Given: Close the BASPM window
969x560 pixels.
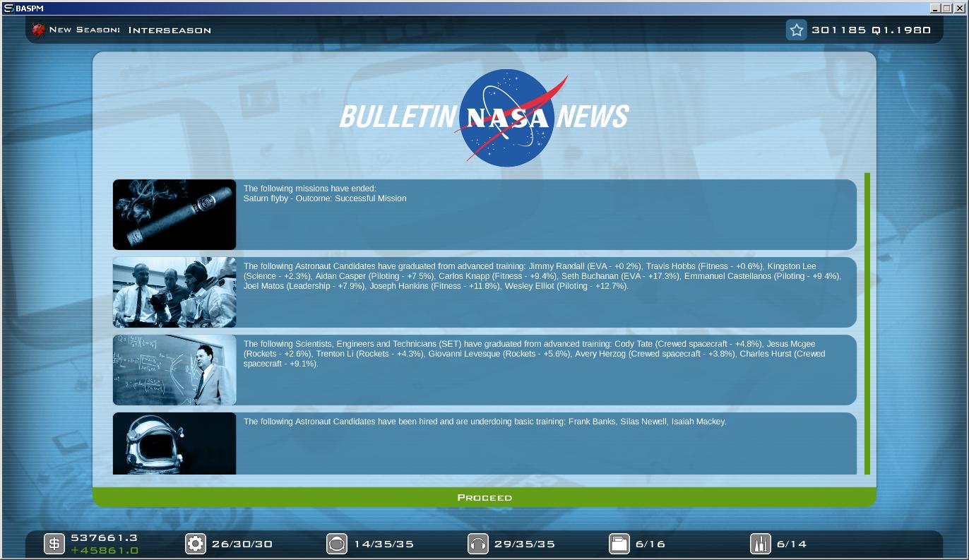Looking at the screenshot, I should click(x=960, y=8).
